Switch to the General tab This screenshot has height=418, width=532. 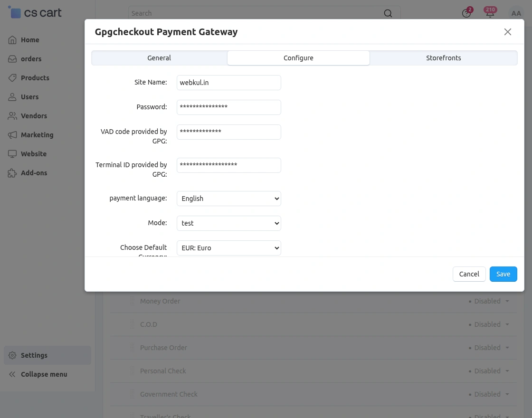tap(159, 58)
